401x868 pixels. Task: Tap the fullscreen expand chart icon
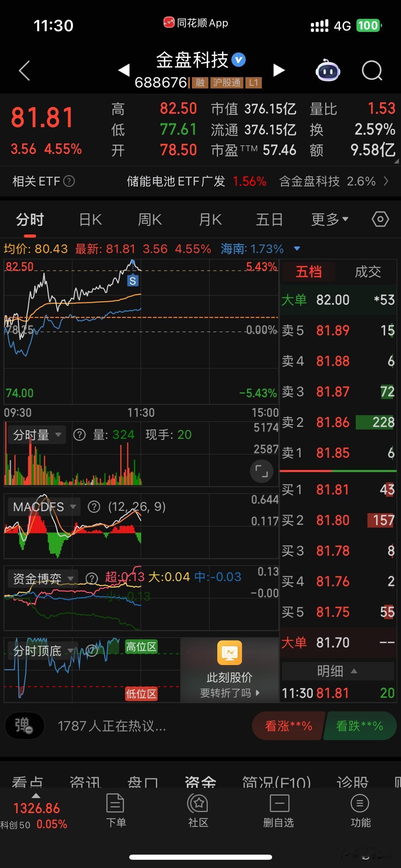pos(262,471)
